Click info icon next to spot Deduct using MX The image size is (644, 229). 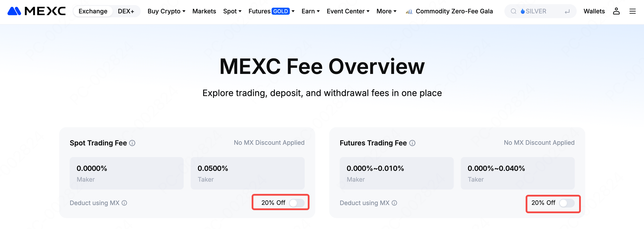click(x=124, y=203)
